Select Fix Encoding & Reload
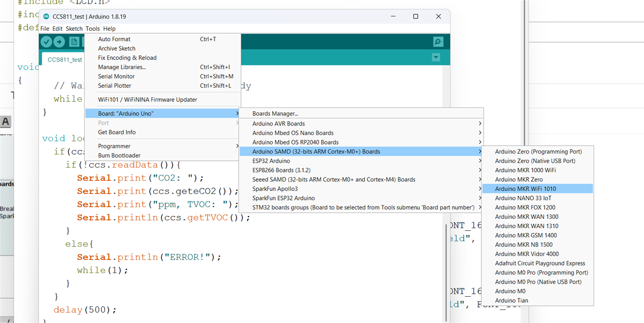 coord(163,58)
